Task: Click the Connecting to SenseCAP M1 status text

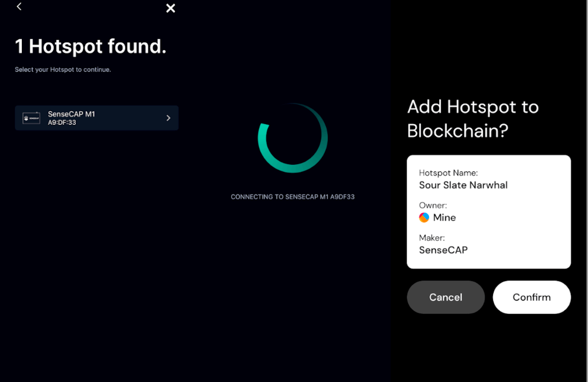Action: (x=292, y=197)
